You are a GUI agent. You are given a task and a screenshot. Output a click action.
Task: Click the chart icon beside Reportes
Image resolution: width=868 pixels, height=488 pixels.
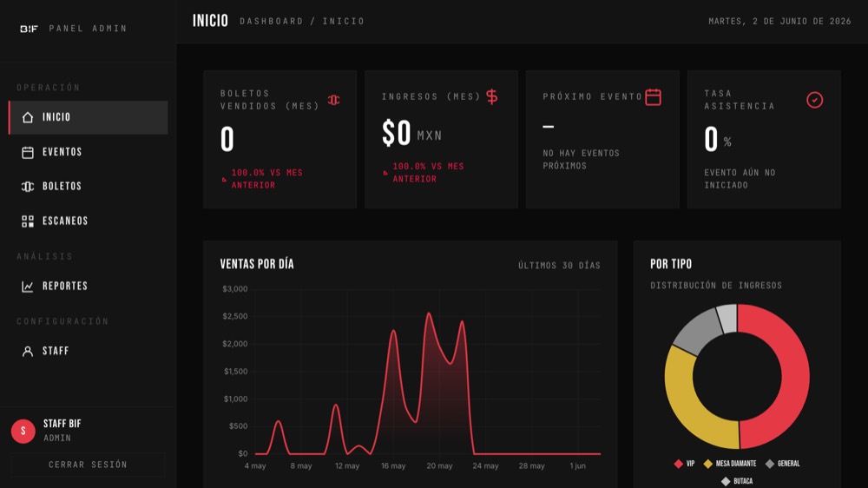coord(28,287)
